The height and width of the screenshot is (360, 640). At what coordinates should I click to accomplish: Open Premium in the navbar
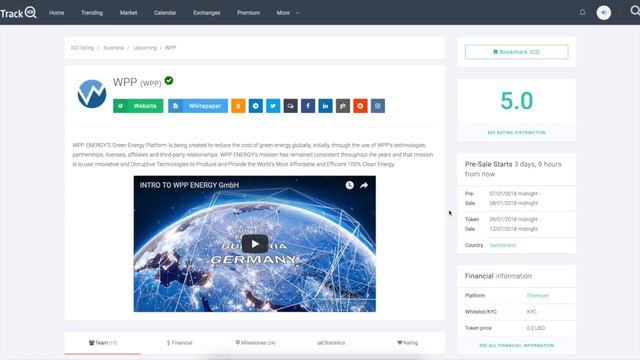point(249,13)
